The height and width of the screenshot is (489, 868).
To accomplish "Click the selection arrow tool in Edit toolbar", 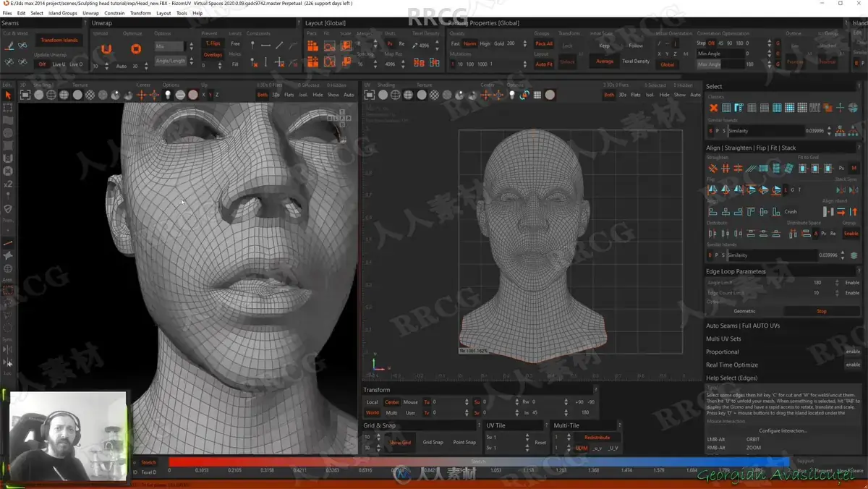I will (8, 95).
